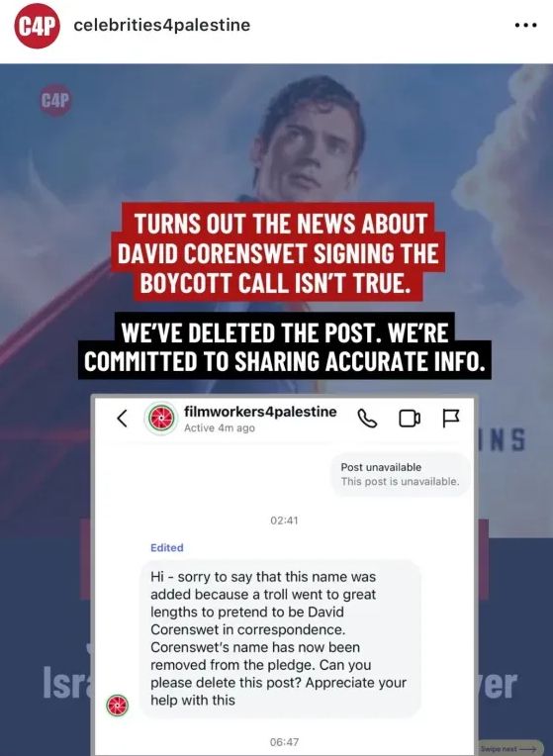Select the troll explanation message bubble

(280, 638)
